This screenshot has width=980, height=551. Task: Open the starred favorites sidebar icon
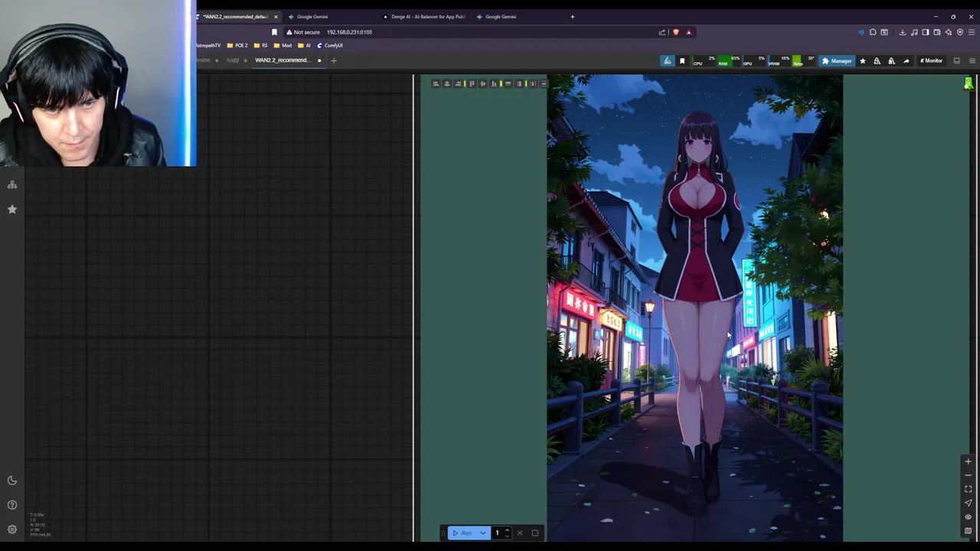[12, 209]
